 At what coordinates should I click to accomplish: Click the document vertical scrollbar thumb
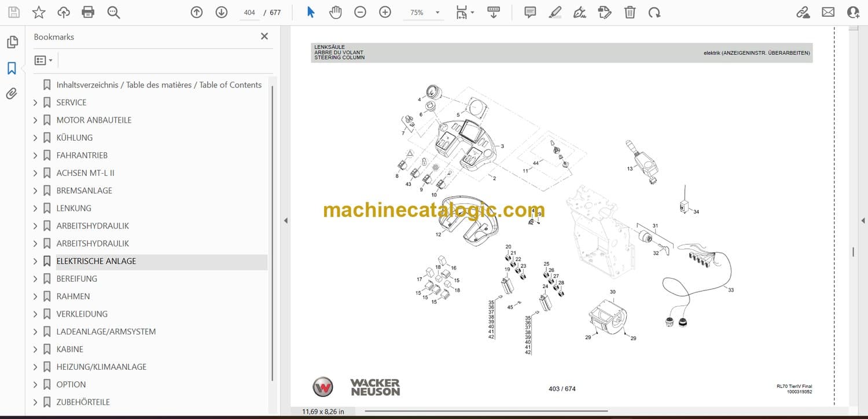click(x=853, y=252)
